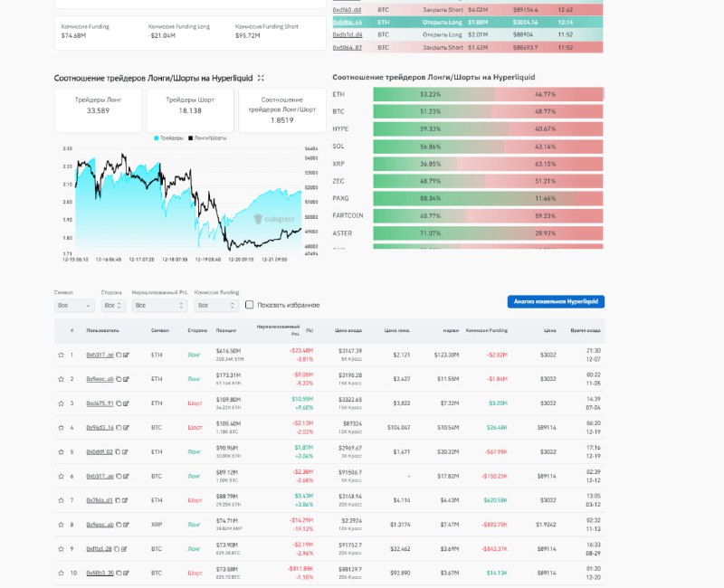The height and width of the screenshot is (588, 724).
Task: Open the 'Символ' filter dropdown
Action: 73,306
